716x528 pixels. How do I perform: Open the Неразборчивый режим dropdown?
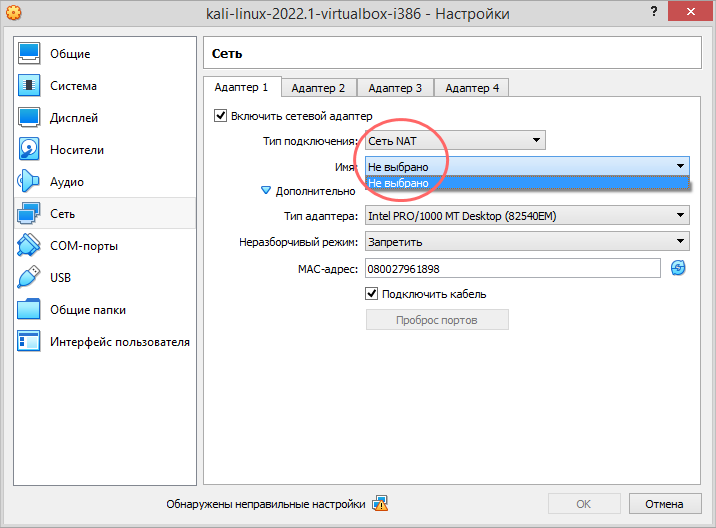[527, 242]
